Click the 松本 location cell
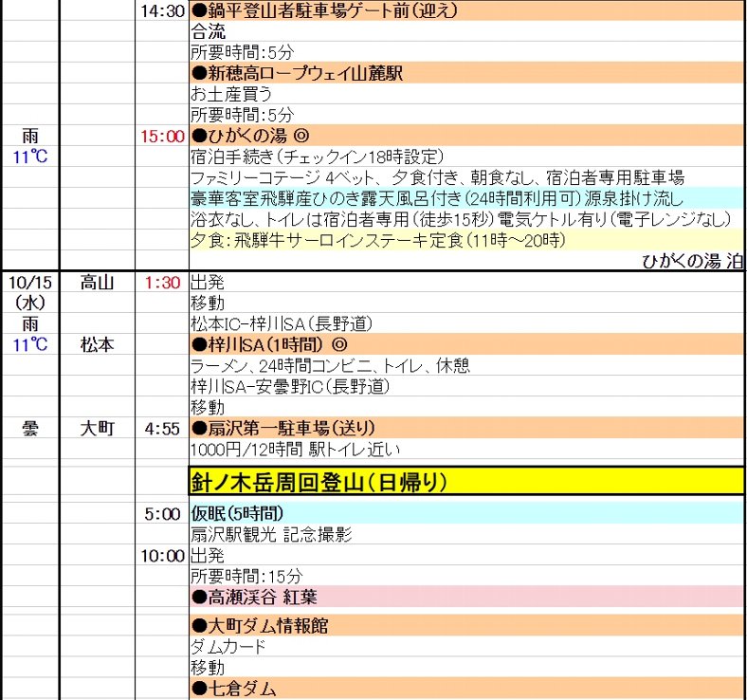 pos(97,344)
